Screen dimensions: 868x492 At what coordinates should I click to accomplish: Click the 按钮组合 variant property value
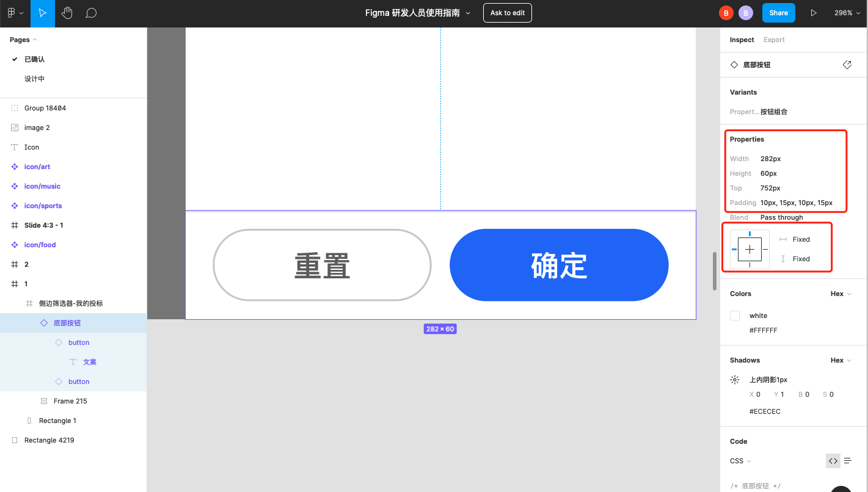point(774,112)
